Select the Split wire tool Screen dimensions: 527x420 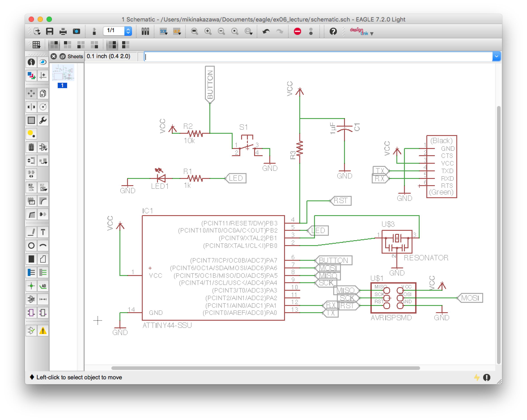pos(31,214)
